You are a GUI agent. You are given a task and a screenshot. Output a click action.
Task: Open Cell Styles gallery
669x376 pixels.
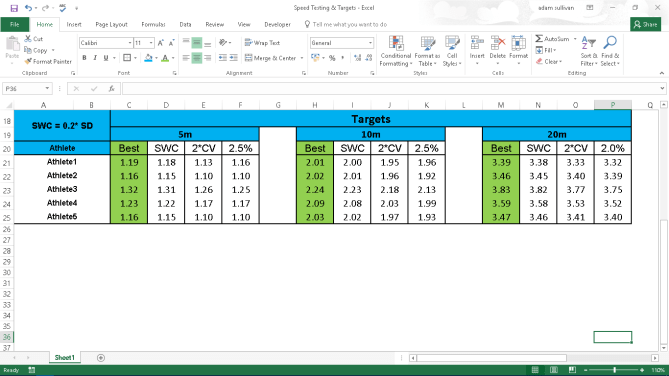coord(452,51)
